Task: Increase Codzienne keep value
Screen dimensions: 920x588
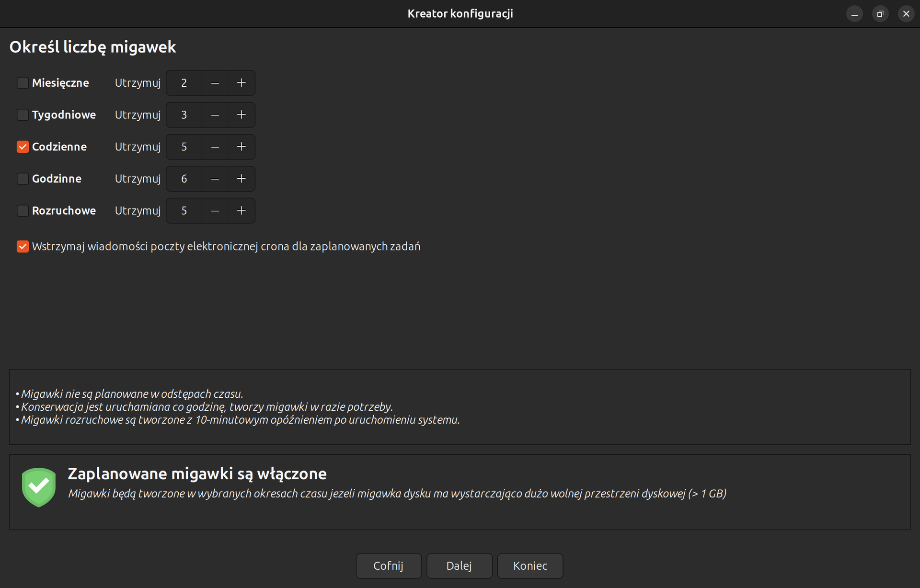Action: (x=241, y=147)
